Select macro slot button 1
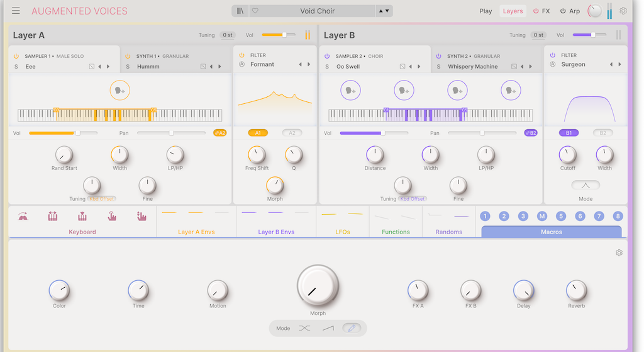 (x=485, y=216)
